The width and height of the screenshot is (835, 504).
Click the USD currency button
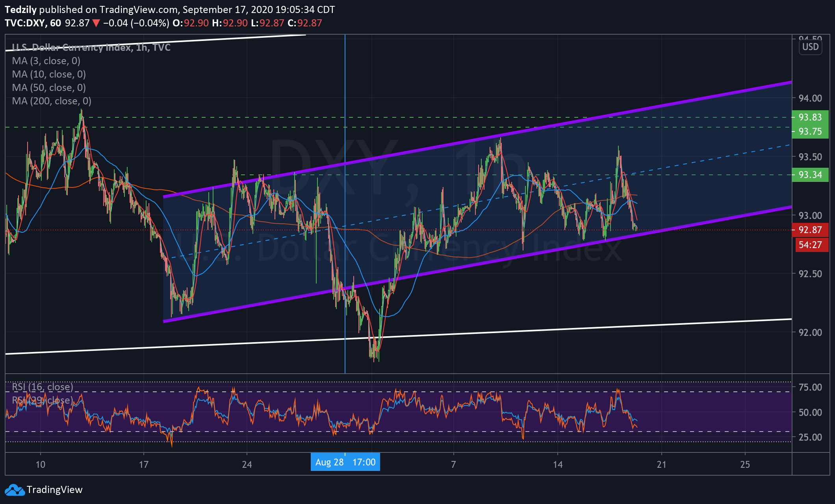[810, 47]
